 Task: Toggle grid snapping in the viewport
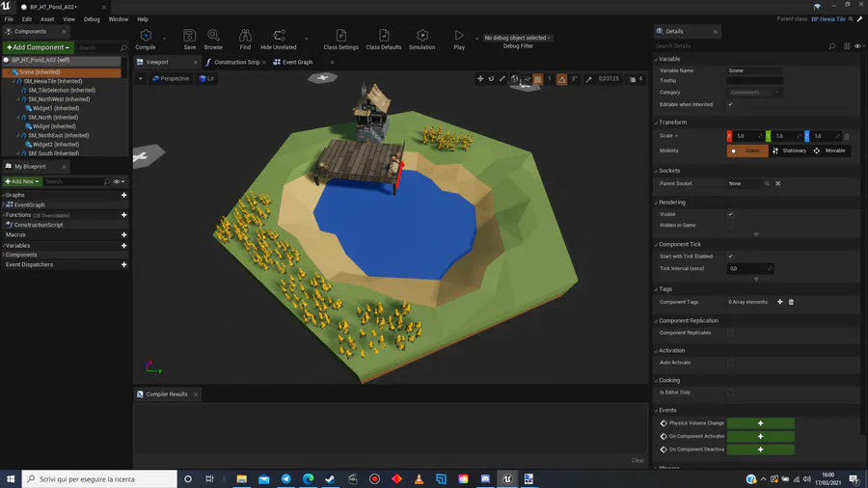537,79
